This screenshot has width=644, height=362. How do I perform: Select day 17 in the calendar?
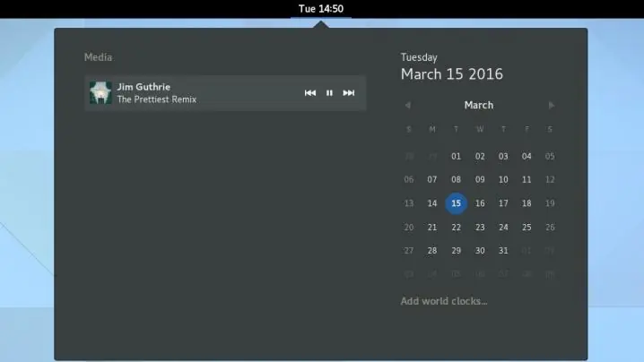click(503, 203)
